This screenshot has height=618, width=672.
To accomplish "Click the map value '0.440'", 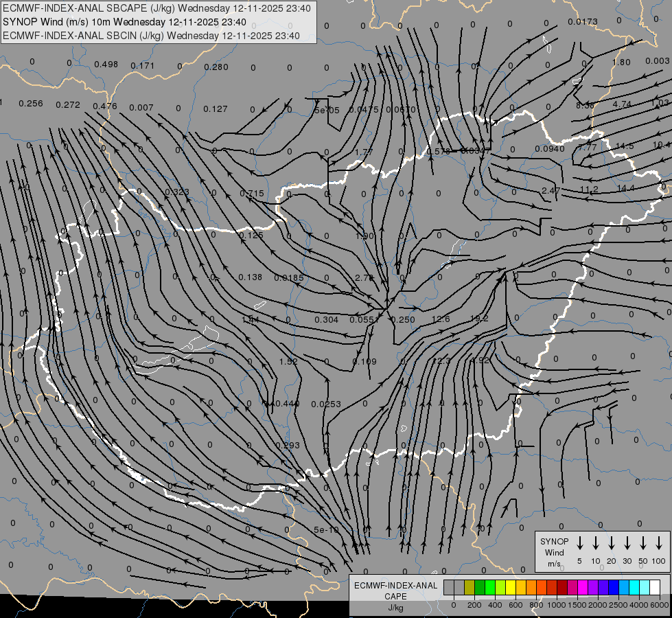I will pos(287,403).
